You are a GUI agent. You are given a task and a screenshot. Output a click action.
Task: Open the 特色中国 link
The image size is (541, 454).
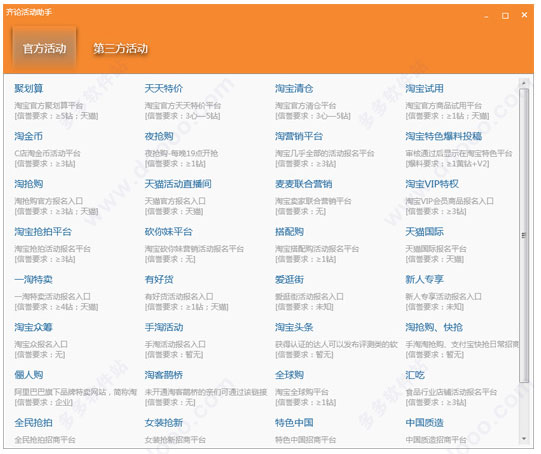294,422
